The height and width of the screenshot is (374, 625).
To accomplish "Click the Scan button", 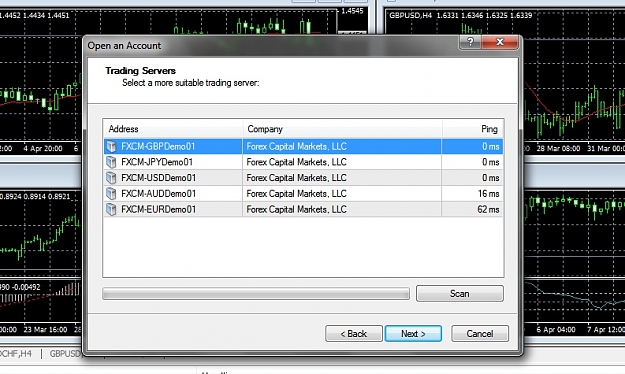I will click(x=460, y=293).
